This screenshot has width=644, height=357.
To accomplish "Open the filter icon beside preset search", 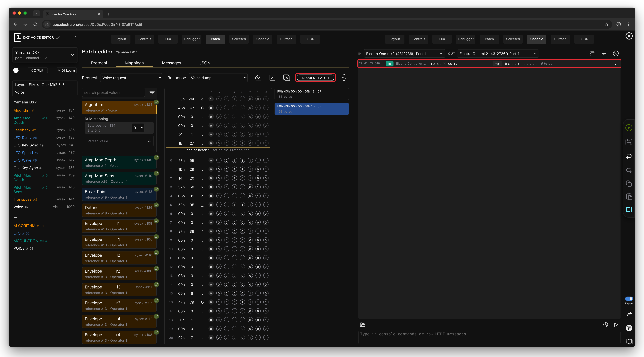I will (152, 92).
